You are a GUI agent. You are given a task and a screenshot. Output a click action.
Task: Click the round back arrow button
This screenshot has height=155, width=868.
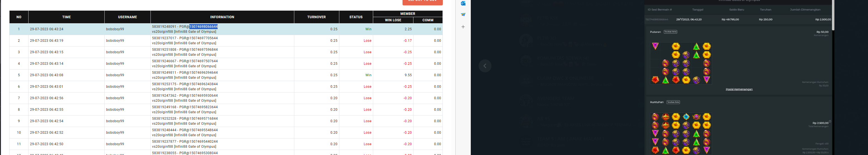tap(485, 66)
